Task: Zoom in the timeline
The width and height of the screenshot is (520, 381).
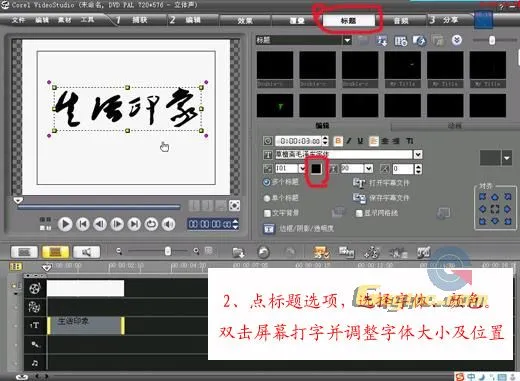Action: pos(196,251)
